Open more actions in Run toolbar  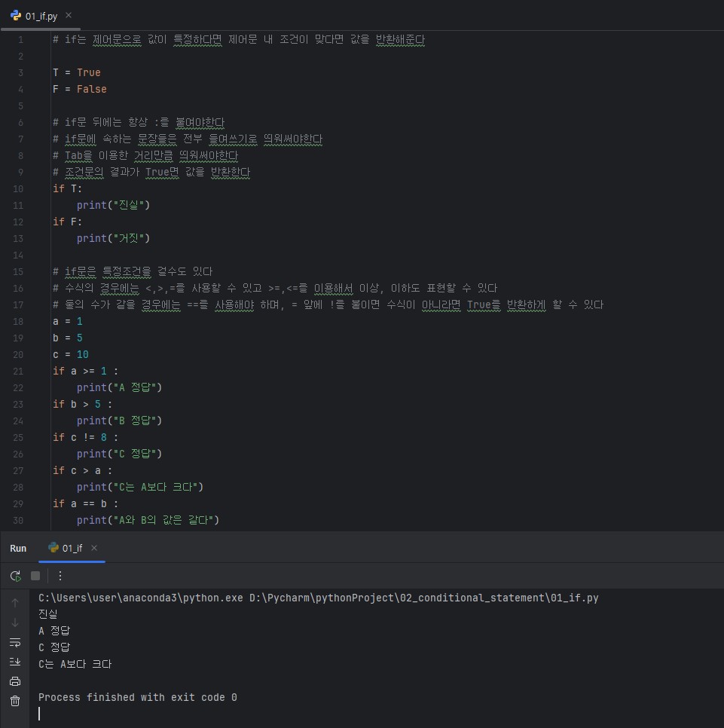pos(60,577)
